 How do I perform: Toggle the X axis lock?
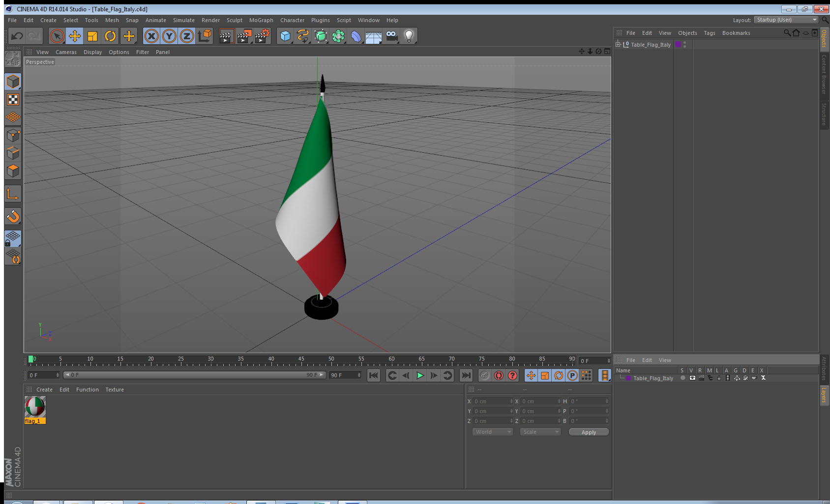151,36
